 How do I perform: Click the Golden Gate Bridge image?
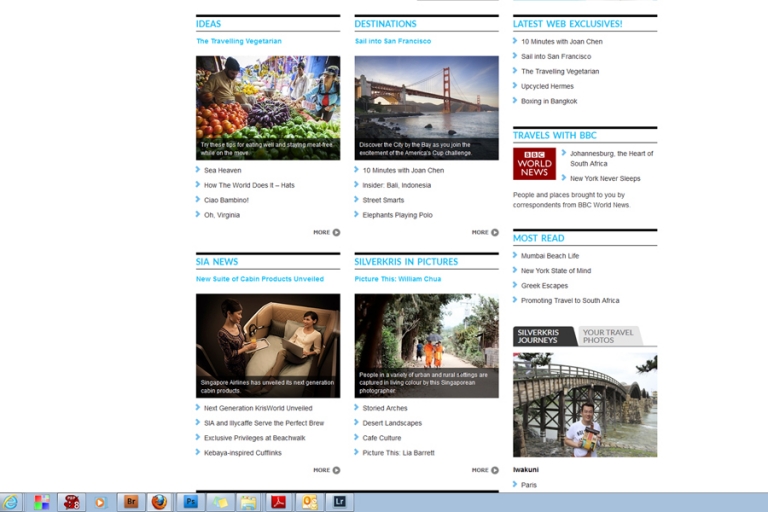point(426,107)
